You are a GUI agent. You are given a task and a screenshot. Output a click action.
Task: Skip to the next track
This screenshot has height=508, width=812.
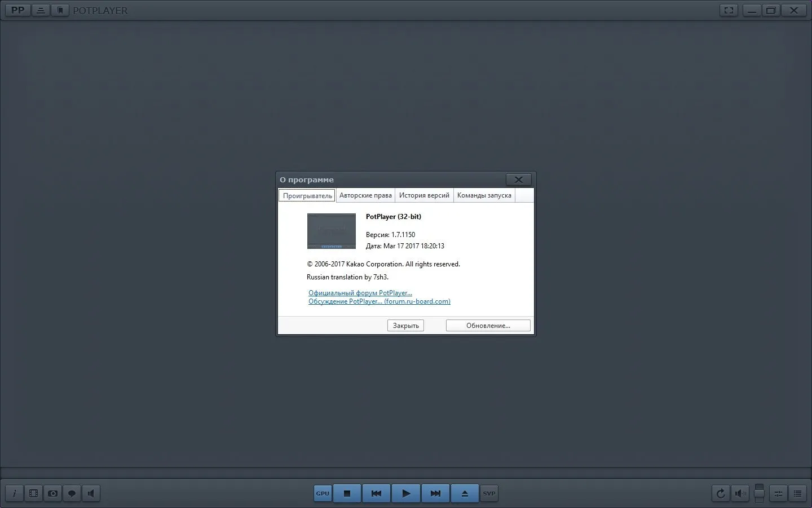(x=435, y=493)
